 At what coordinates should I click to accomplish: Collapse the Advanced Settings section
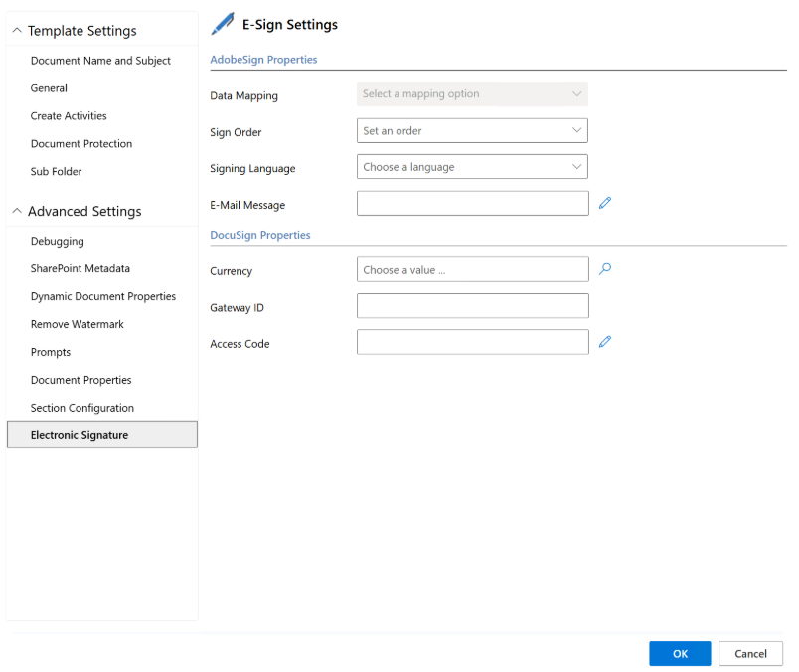(x=17, y=211)
